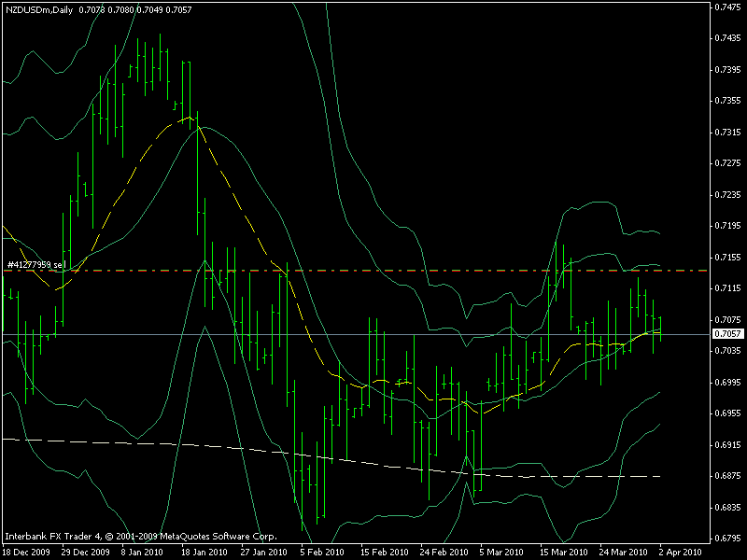Click the current price tag 0.7057
Image resolution: width=747 pixels, height=560 pixels.
[724, 334]
